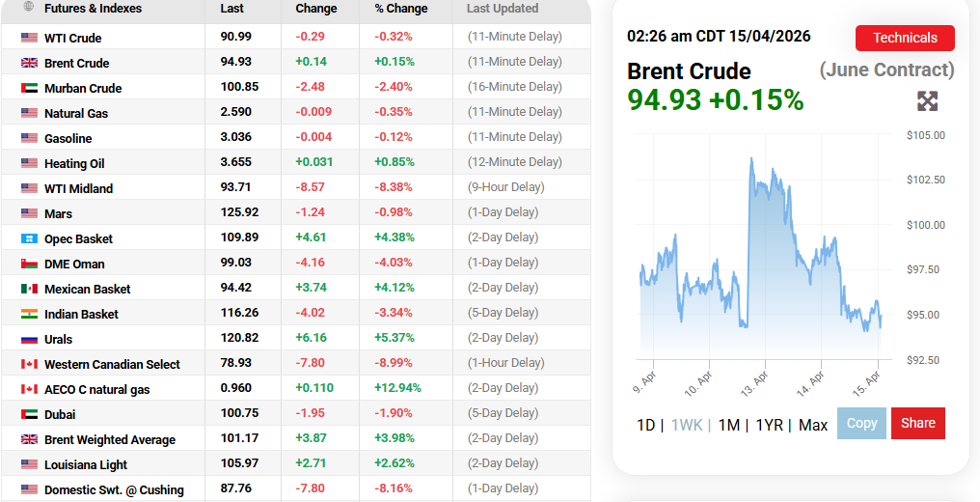Click AECO % change +12.94%
980x502 pixels.
[x=397, y=387]
